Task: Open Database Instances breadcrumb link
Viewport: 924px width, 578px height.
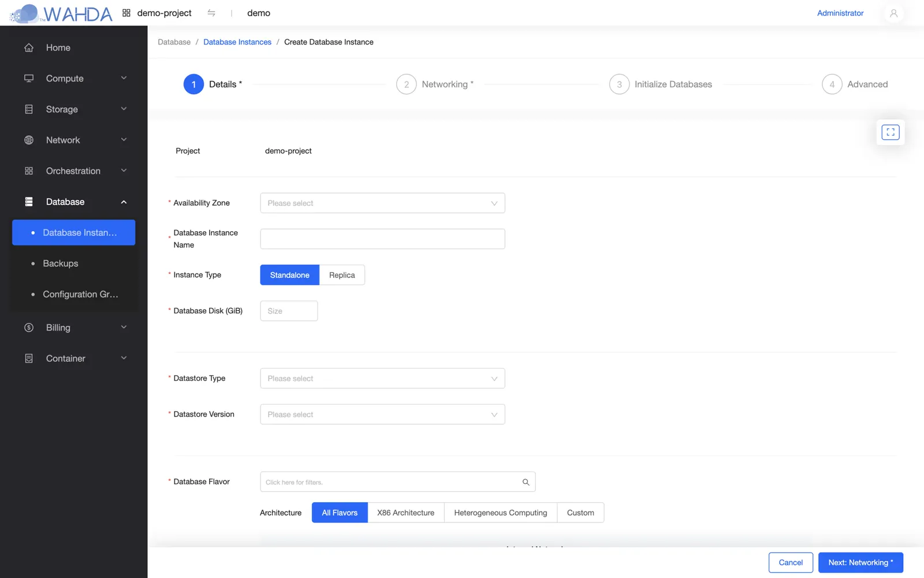Action: [237, 42]
